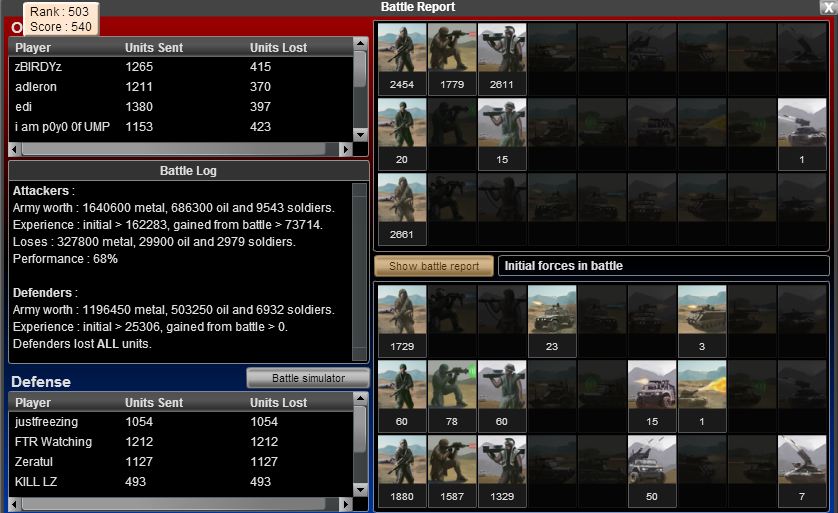This screenshot has width=838, height=513.
Task: Select defender jeep unit showing 23
Action: click(552, 321)
